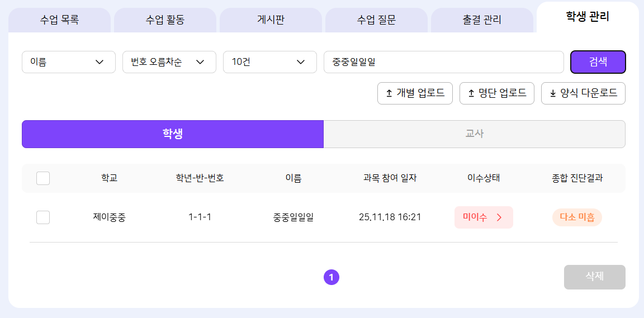
Task: Open the 10건 page size dropdown
Action: click(x=269, y=62)
